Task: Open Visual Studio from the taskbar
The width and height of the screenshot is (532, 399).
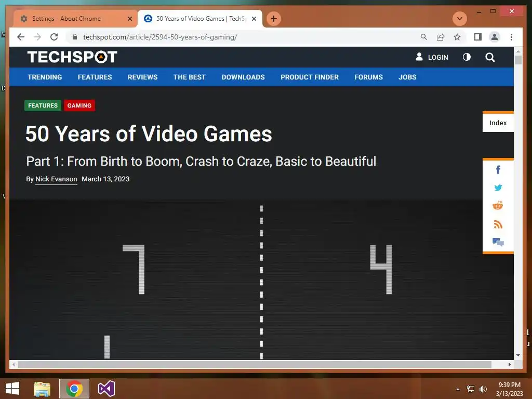Action: (x=106, y=389)
